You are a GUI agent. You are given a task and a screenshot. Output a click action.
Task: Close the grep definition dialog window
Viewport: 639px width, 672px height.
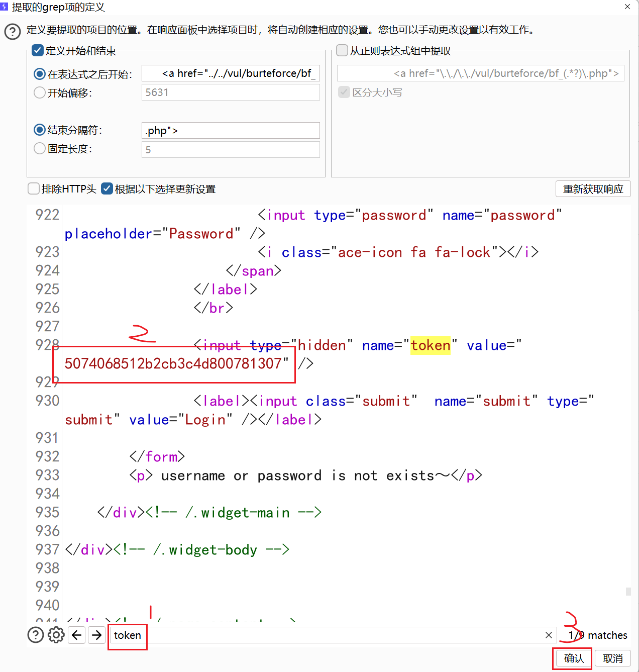pyautogui.click(x=627, y=7)
